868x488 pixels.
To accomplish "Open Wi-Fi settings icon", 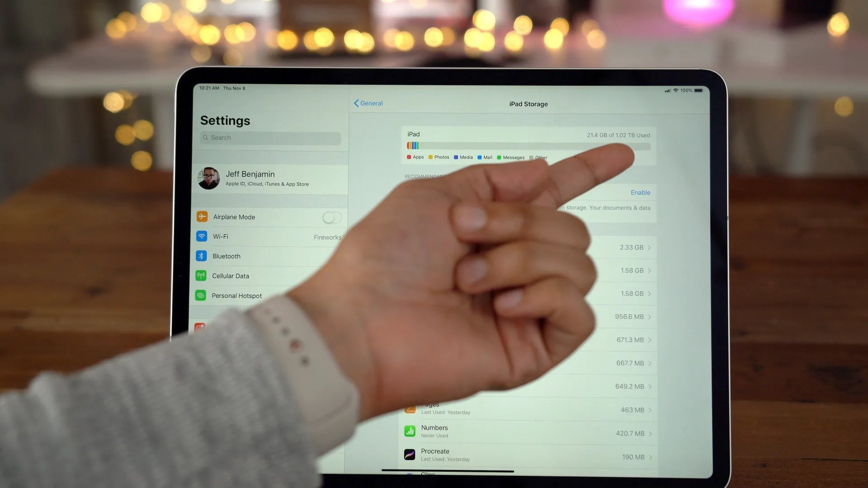I will click(202, 237).
